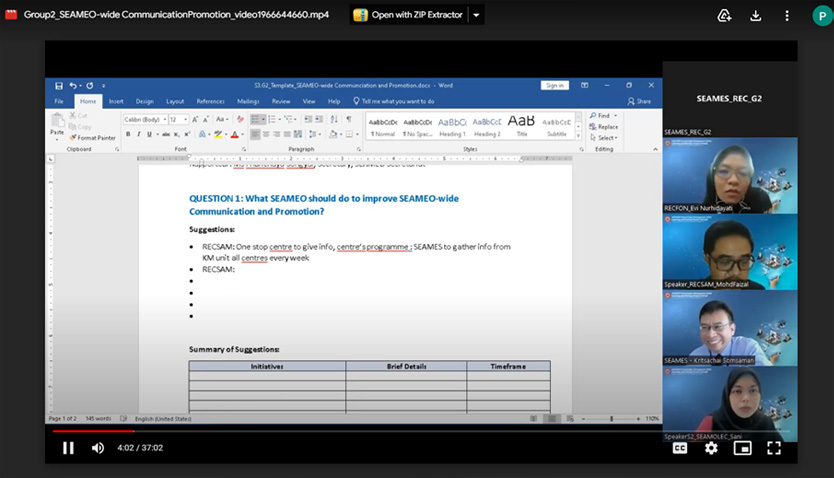Click the Undo icon in Word
This screenshot has height=478, width=834.
click(x=73, y=86)
